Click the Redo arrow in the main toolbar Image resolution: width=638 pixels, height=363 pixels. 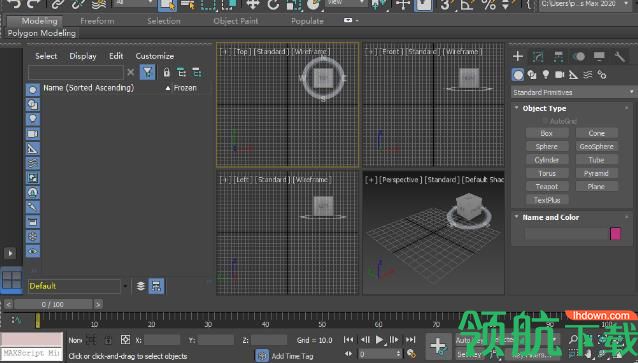click(34, 4)
